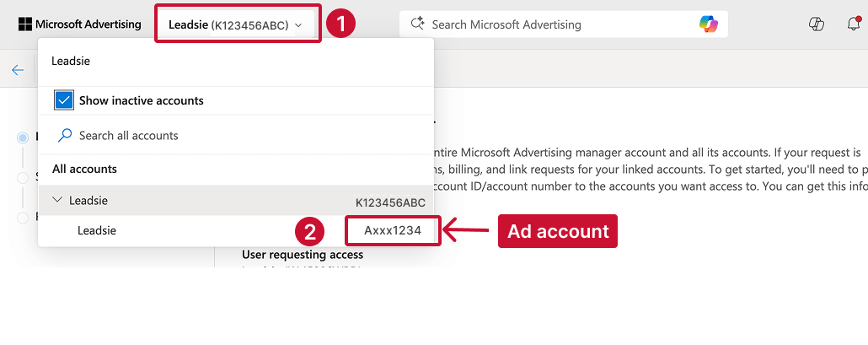868x345 pixels.
Task: Collapse the Leadsie manager account chevron
Action: click(x=57, y=201)
